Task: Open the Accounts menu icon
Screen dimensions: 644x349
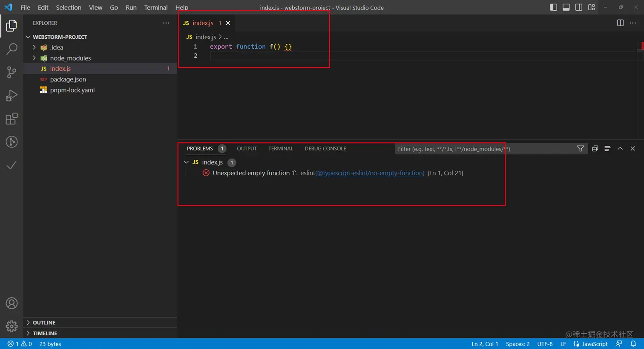Action: (11, 303)
